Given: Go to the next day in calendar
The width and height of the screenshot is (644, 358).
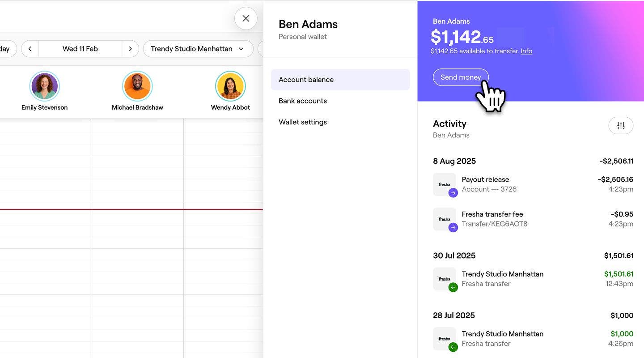Looking at the screenshot, I should [130, 49].
